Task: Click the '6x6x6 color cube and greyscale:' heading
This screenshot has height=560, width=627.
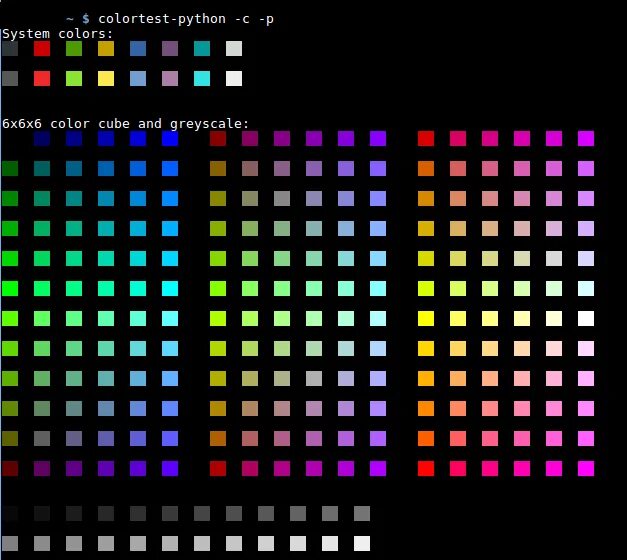Action: click(126, 124)
